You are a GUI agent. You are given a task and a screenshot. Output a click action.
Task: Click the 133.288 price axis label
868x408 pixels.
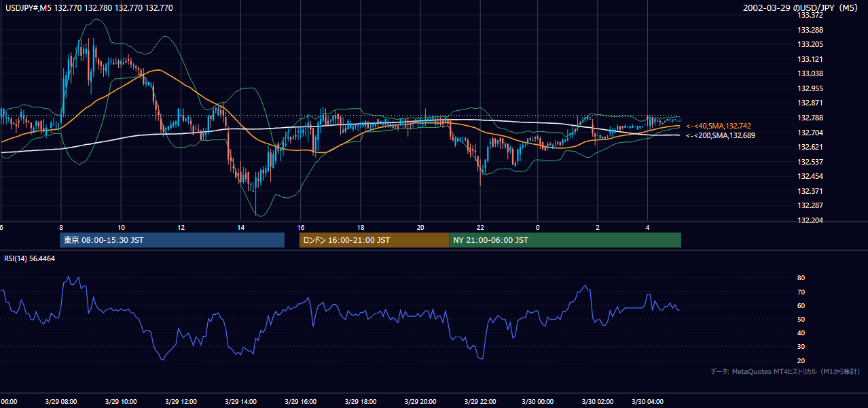tap(810, 30)
